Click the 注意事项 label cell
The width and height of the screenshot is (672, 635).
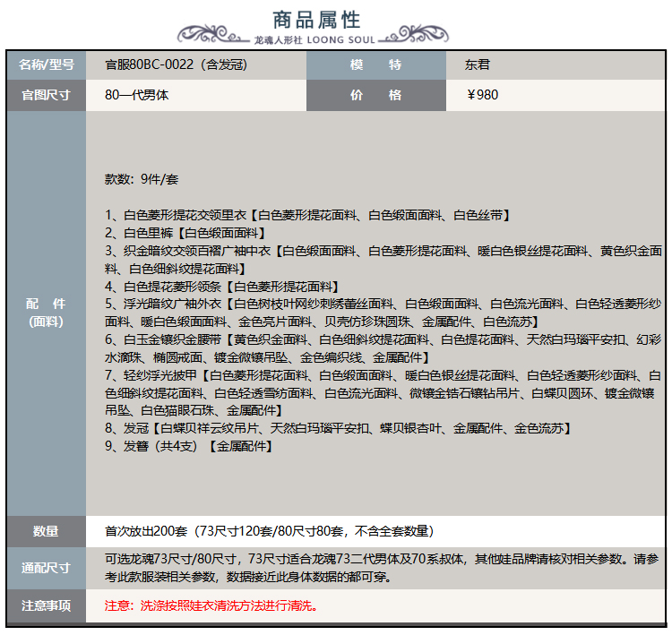47,605
